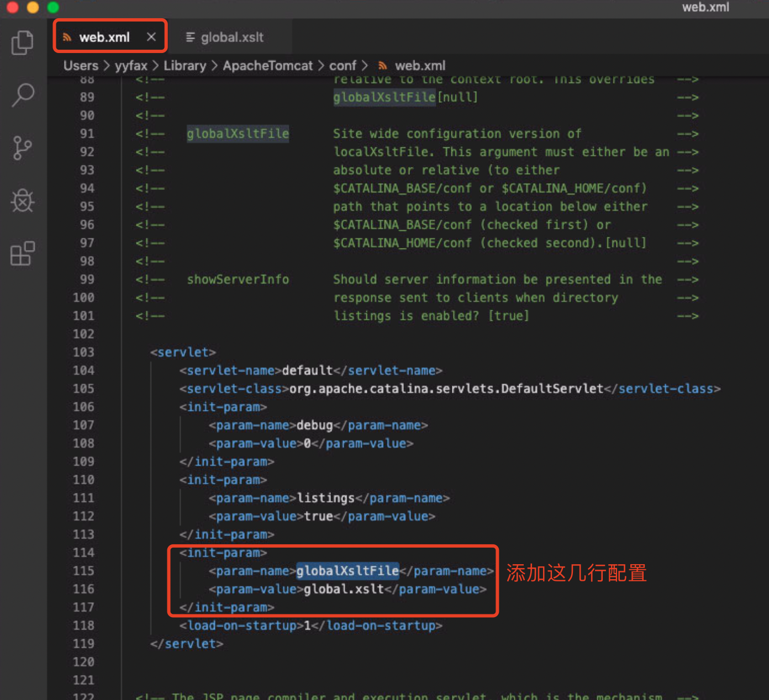
Task: Click the global.xslt value on line 116
Action: pos(344,589)
